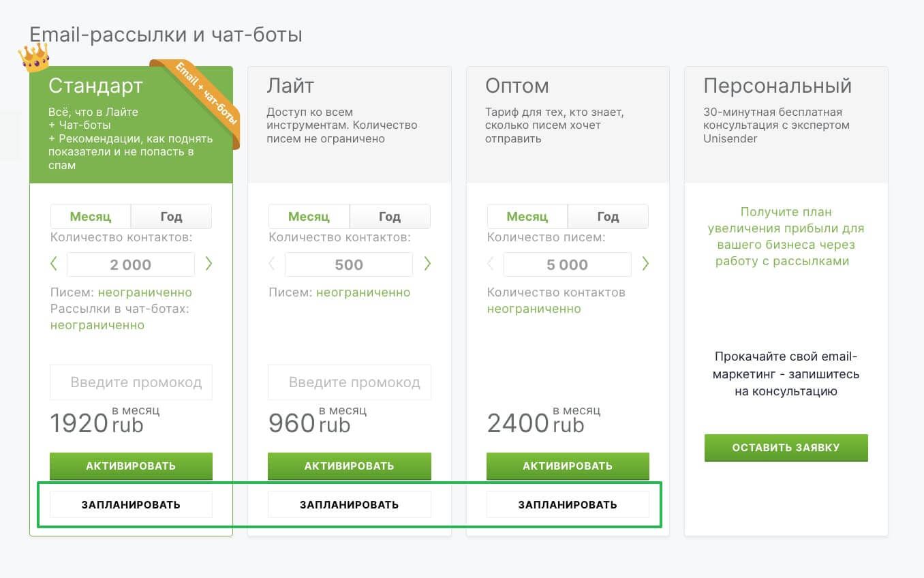Click Запланировать under Стандарт plan
The image size is (924, 578).
coord(131,504)
